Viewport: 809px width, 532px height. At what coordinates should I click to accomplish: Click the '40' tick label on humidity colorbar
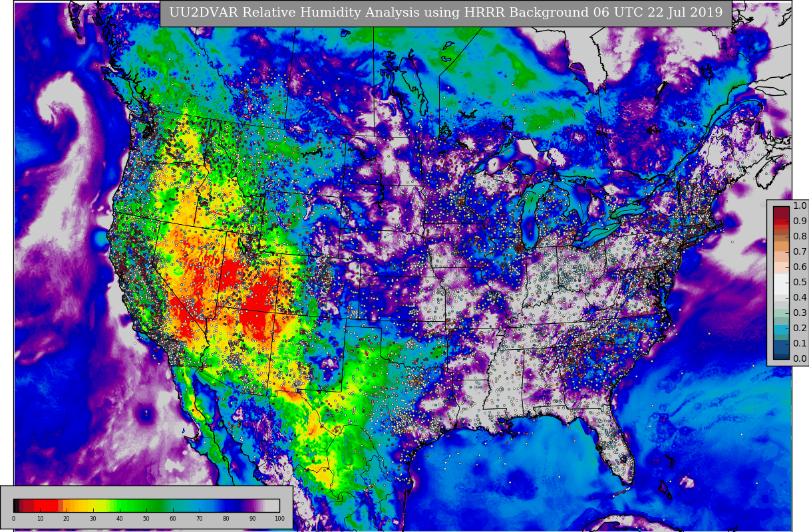click(120, 519)
